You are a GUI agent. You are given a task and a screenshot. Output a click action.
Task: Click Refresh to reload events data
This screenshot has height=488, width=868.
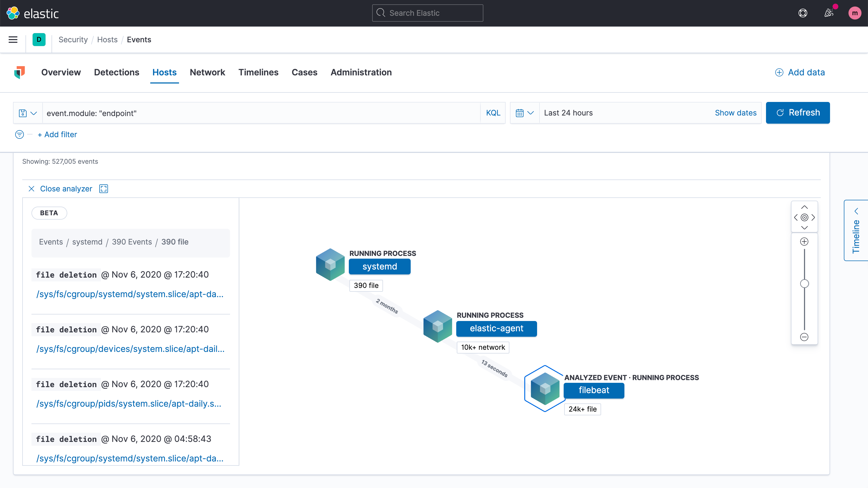click(798, 113)
